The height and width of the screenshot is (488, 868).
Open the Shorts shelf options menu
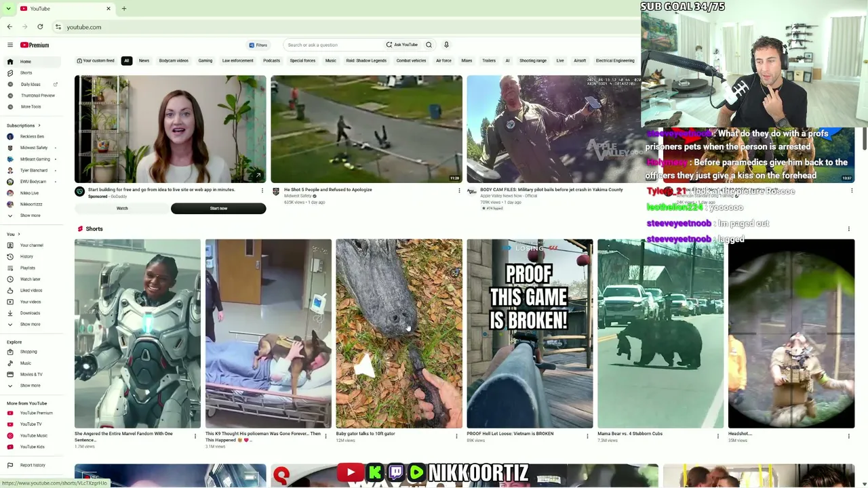click(848, 229)
